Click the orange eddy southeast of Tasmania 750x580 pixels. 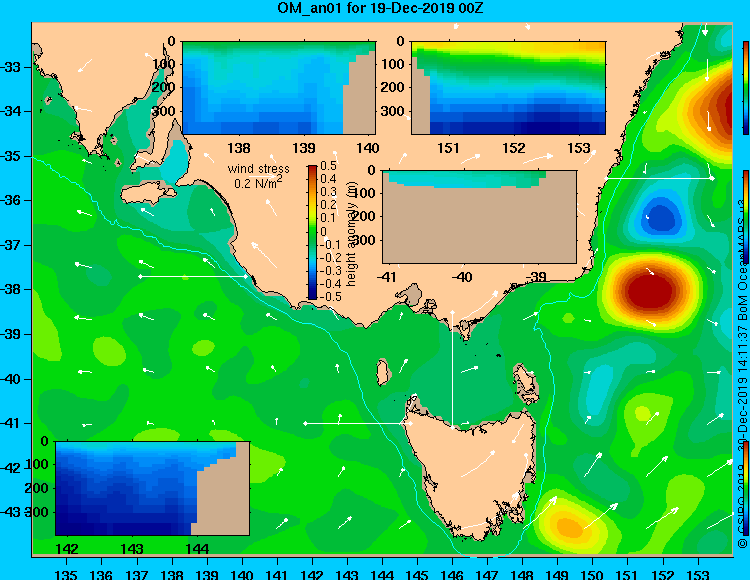pos(569,526)
